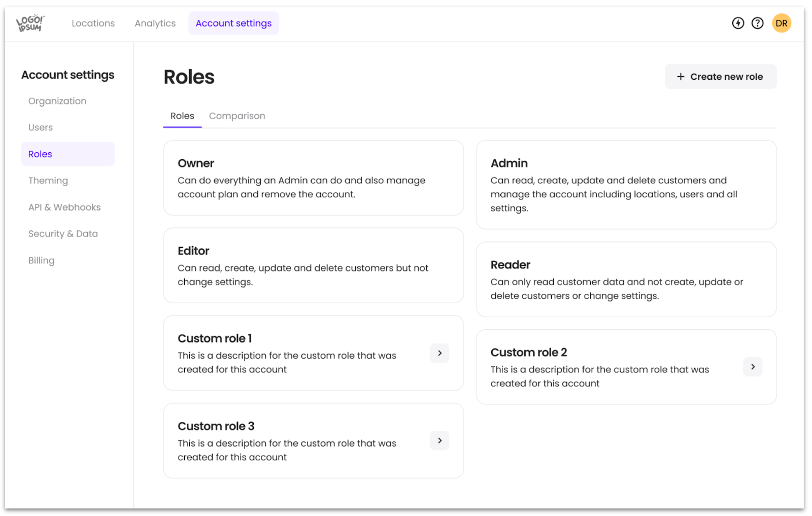Navigate to Users in sidebar
This screenshot has height=516, width=812.
[x=41, y=127]
